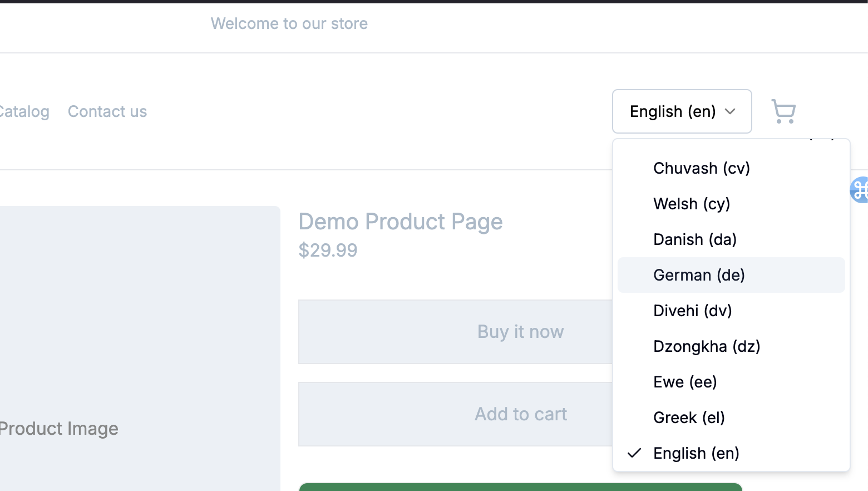Switch to Greek (el)
Viewport: 868px width, 491px height.
tap(688, 418)
